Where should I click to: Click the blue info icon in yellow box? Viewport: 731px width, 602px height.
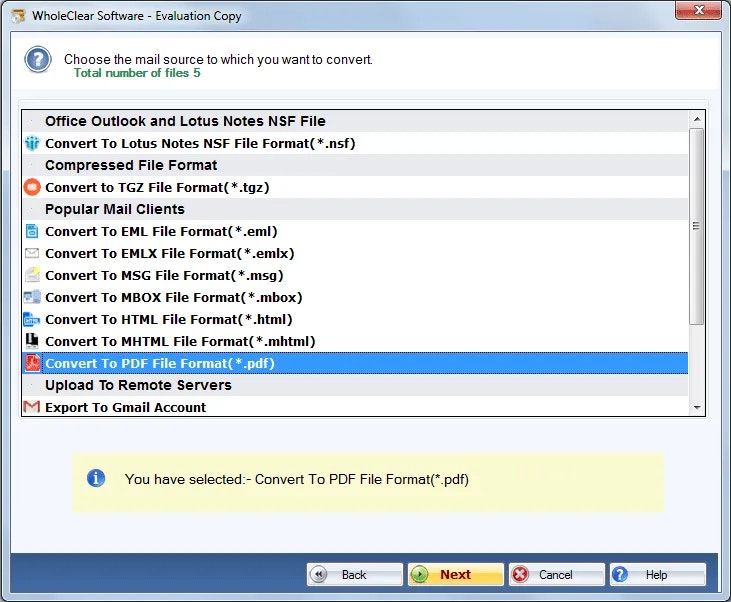coord(96,478)
